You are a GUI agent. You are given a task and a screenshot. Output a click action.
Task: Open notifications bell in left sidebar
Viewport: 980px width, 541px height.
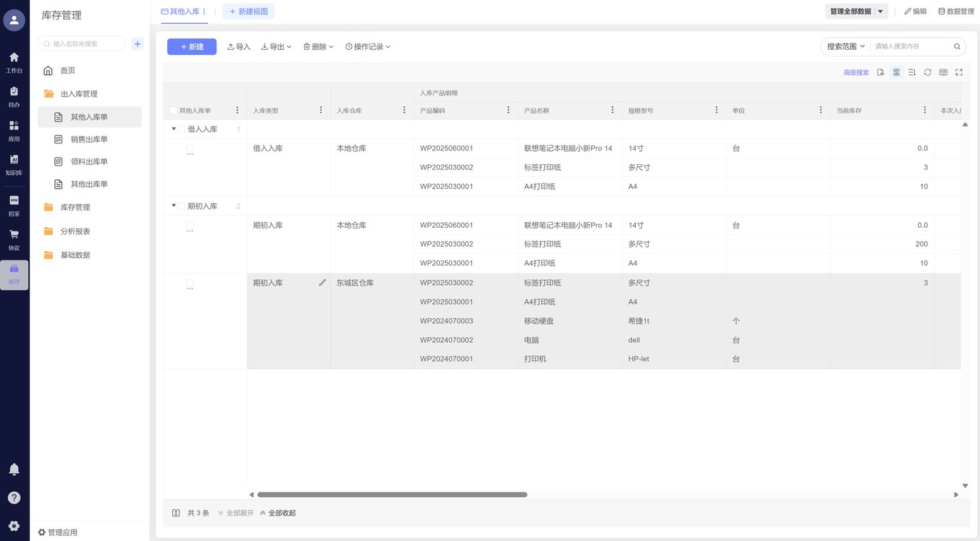14,469
